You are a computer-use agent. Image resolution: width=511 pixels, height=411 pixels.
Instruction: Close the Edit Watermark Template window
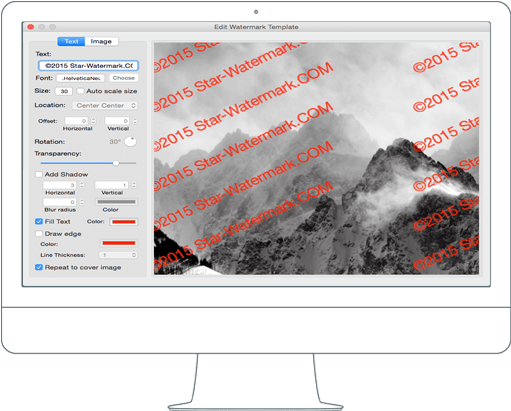(x=31, y=27)
